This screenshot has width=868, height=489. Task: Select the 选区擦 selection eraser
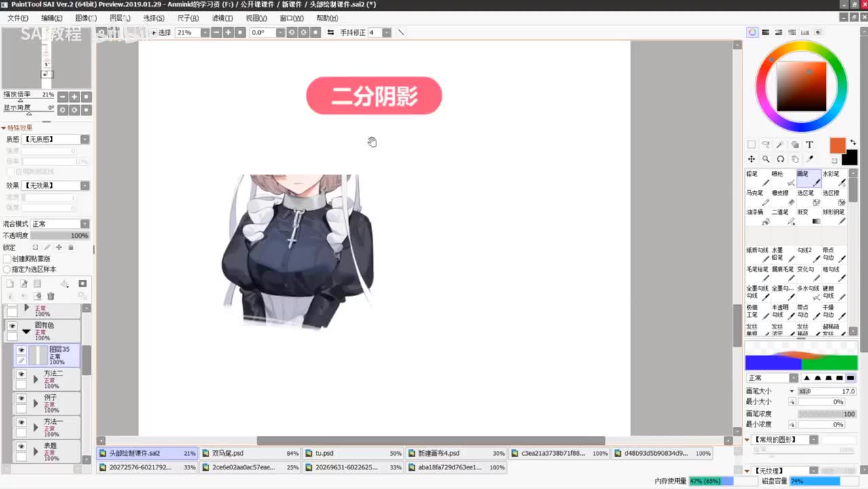click(834, 198)
